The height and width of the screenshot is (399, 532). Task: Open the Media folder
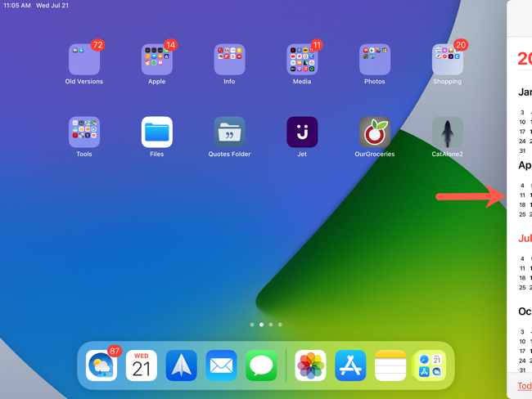302,60
